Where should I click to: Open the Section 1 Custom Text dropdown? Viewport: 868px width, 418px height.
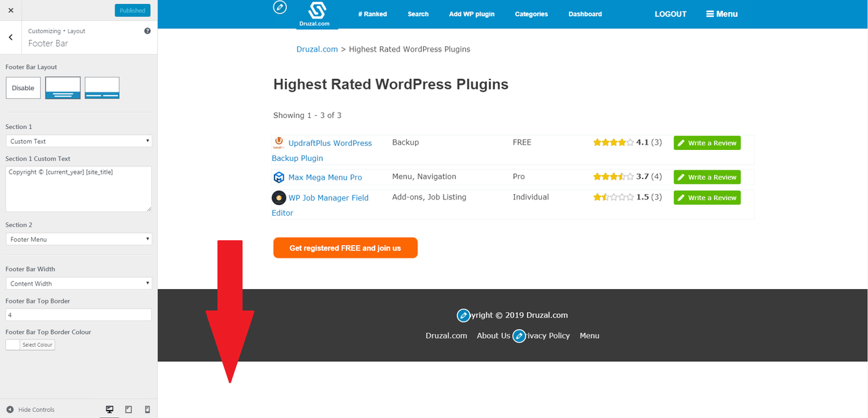tap(79, 141)
